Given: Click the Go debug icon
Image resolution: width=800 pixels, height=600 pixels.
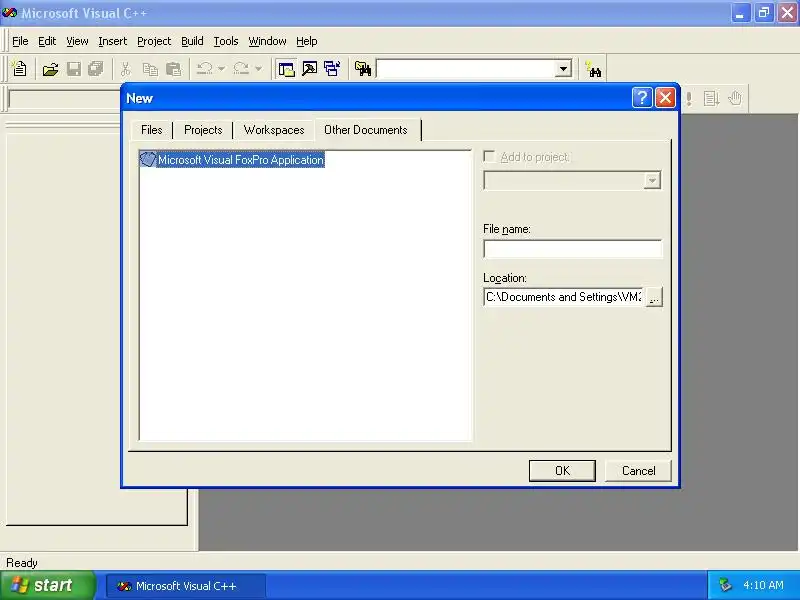Looking at the screenshot, I should tap(711, 98).
